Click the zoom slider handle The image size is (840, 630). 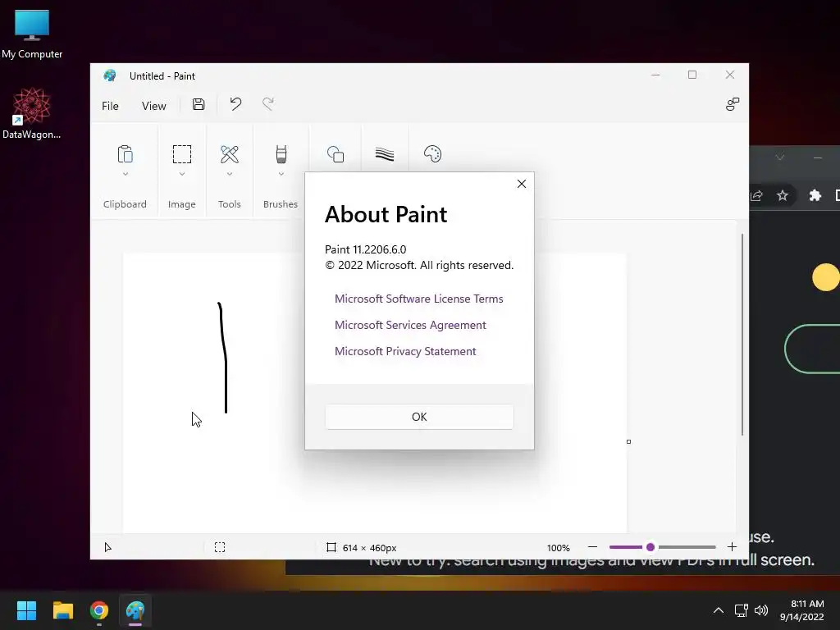(651, 547)
